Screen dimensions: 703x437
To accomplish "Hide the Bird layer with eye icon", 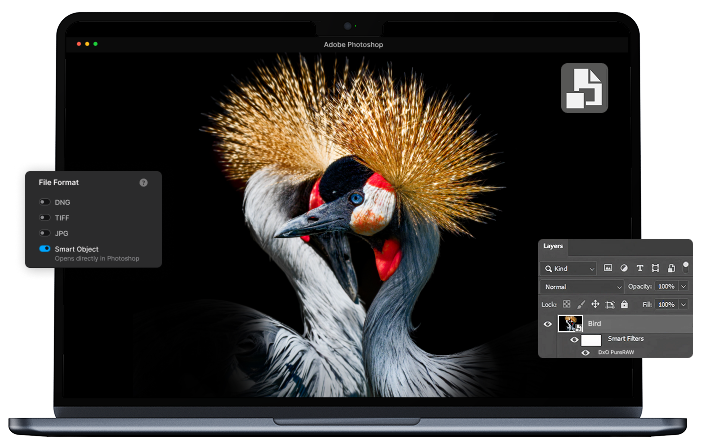I will point(547,324).
